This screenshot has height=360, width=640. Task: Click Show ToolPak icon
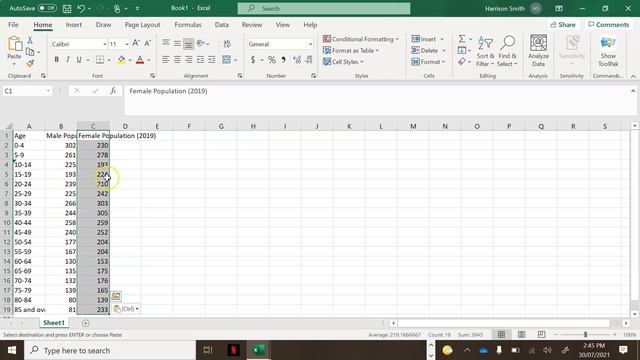[x=608, y=51]
